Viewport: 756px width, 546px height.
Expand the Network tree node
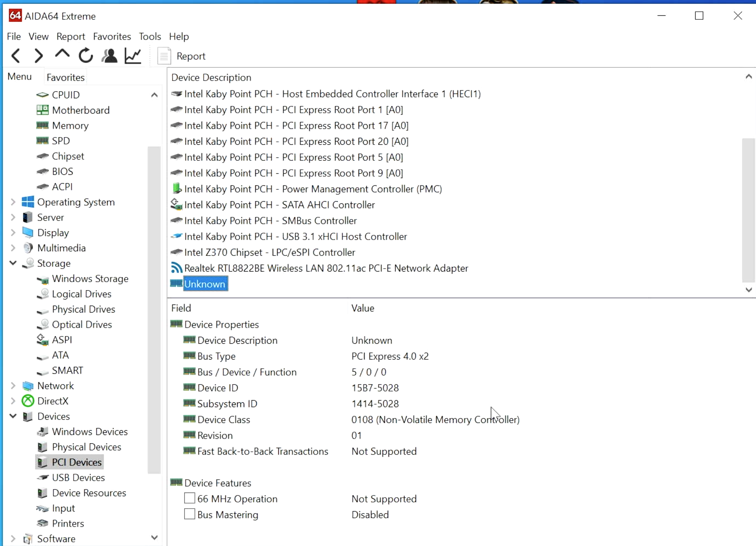tap(13, 385)
